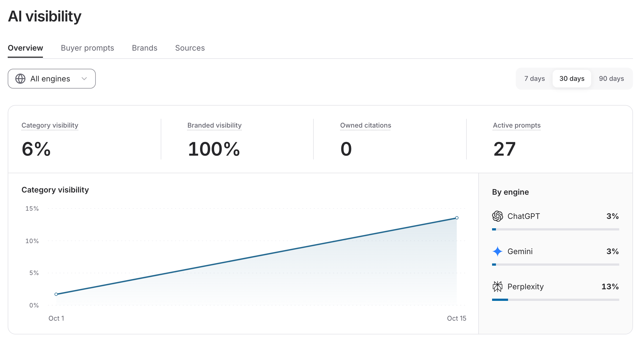Click the Owned citations metric label

(x=365, y=125)
